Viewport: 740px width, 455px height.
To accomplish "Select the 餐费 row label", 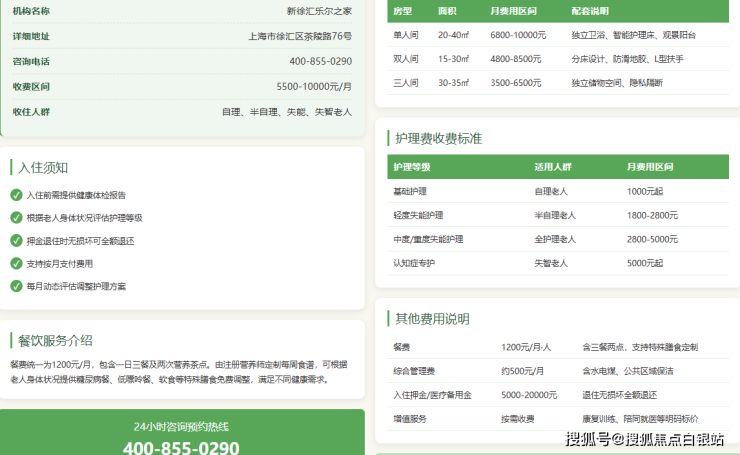I will [402, 347].
